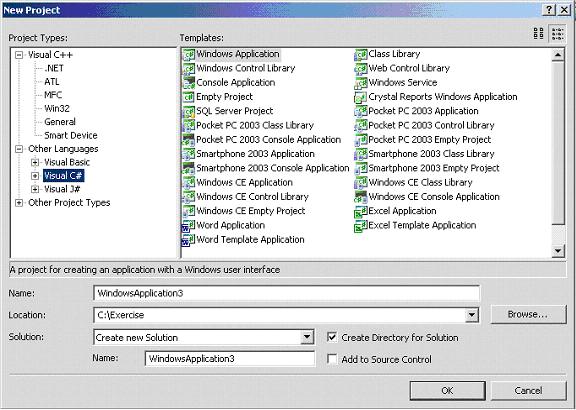Select the Console Application template icon

point(189,82)
